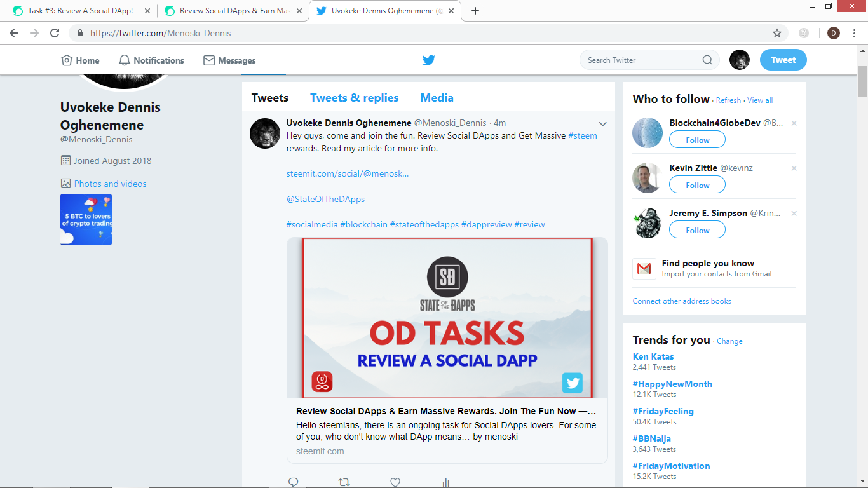Click the #review hashtag
868x488 pixels.
pyautogui.click(x=529, y=224)
